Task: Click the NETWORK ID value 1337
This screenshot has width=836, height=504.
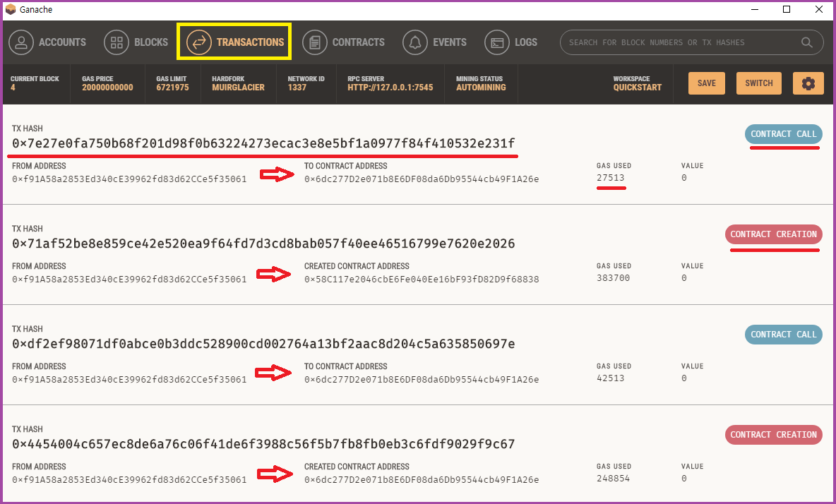Action: tap(297, 88)
